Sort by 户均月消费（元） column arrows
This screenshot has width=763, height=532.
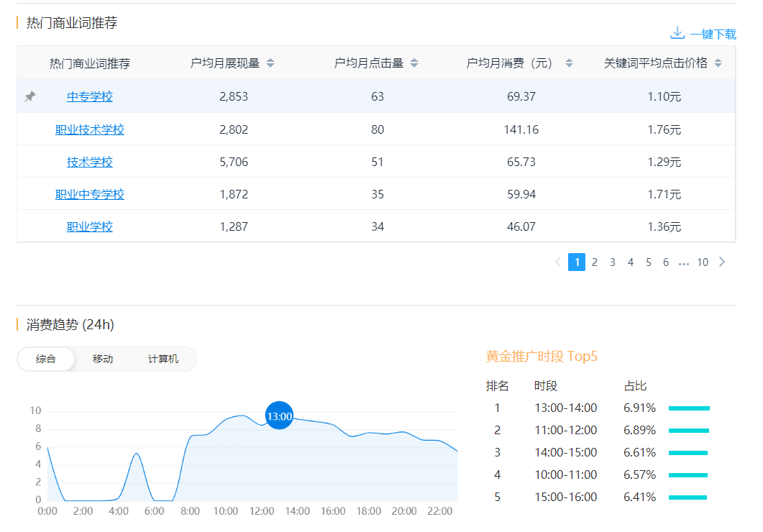click(569, 63)
